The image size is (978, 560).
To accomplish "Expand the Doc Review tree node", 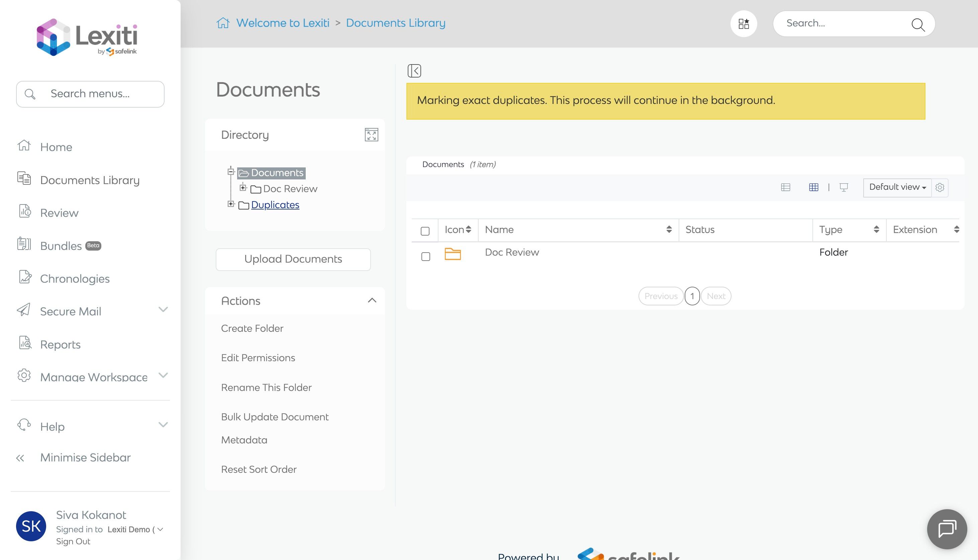I will pos(243,188).
